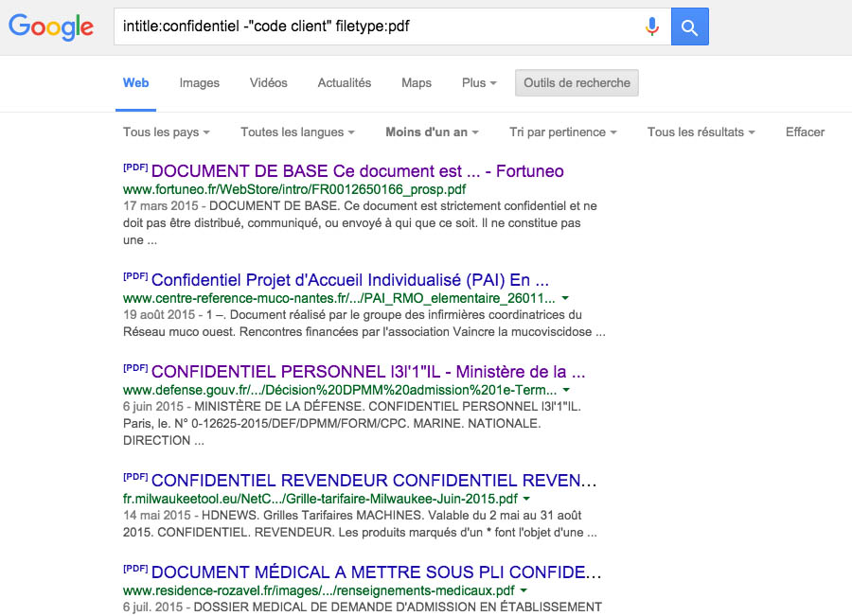Open DOCUMENT MÉDICAL A METTRE SOUS PLI result

pyautogui.click(x=376, y=572)
